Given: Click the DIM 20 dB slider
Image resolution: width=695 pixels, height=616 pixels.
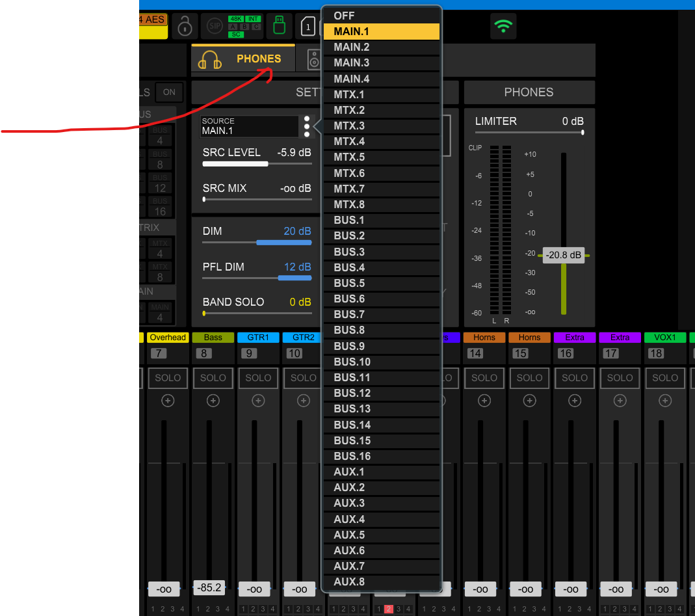Looking at the screenshot, I should click(257, 243).
